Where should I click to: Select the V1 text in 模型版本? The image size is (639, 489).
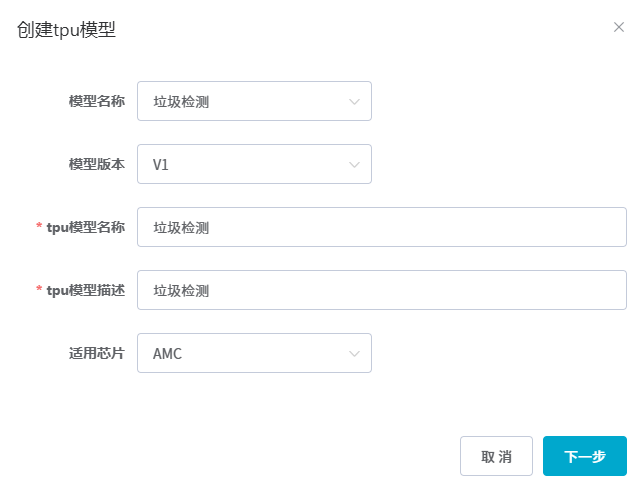[x=161, y=164]
